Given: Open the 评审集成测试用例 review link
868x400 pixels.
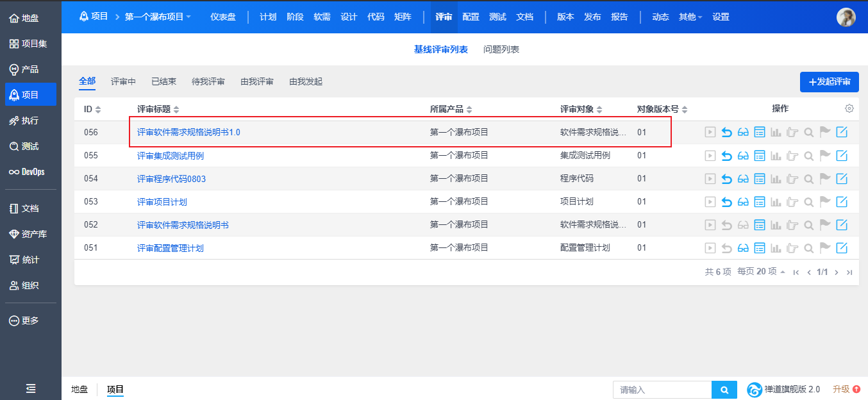Looking at the screenshot, I should pyautogui.click(x=171, y=156).
